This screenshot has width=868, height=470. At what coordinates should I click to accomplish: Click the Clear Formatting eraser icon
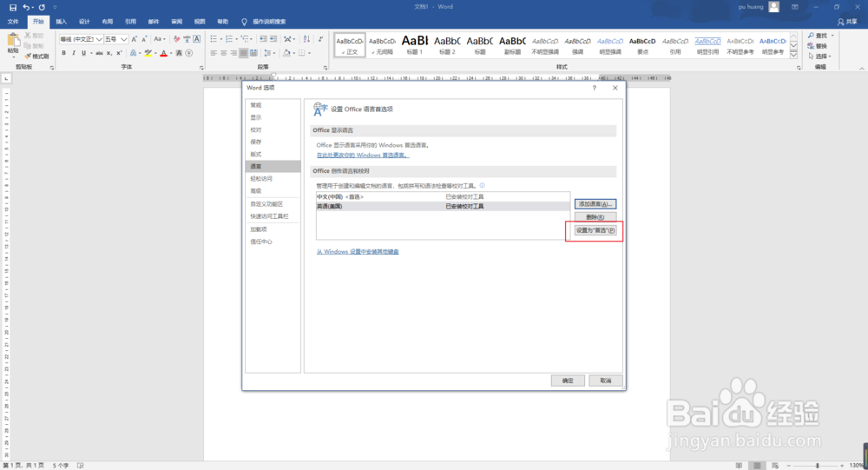(x=176, y=39)
